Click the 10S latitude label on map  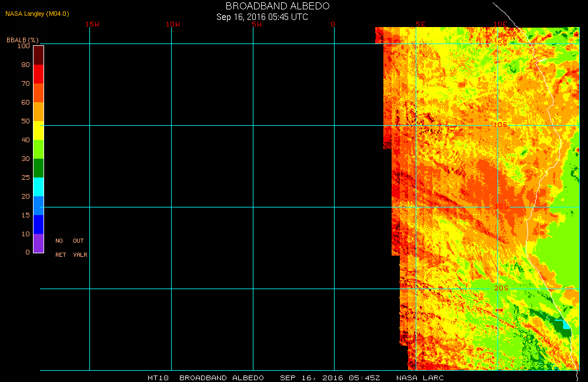point(500,125)
